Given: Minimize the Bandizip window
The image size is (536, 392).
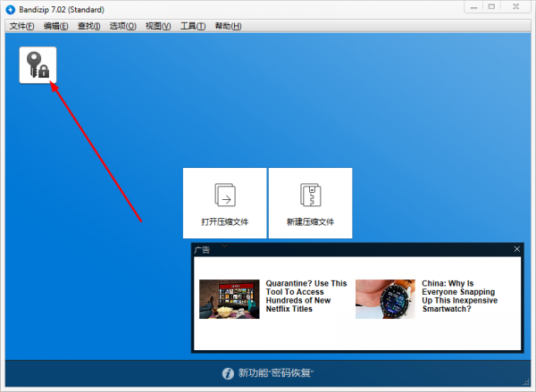Looking at the screenshot, I should click(x=473, y=7).
